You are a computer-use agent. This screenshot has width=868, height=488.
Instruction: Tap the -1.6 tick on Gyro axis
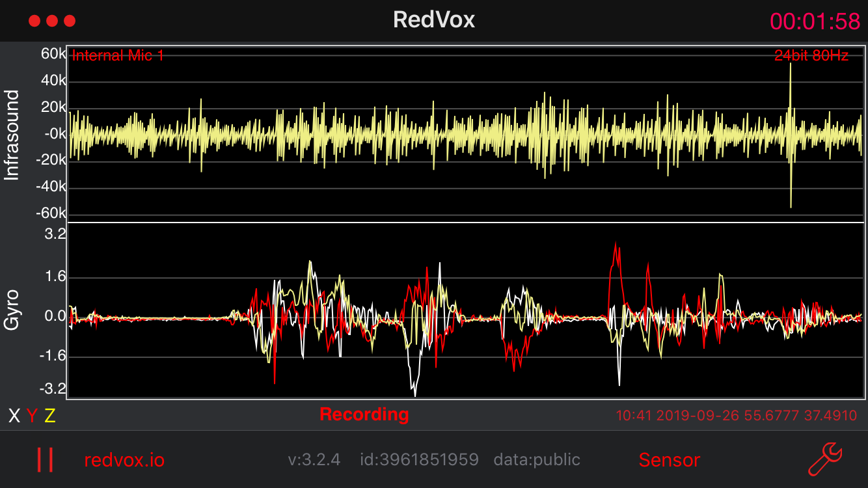(x=51, y=357)
